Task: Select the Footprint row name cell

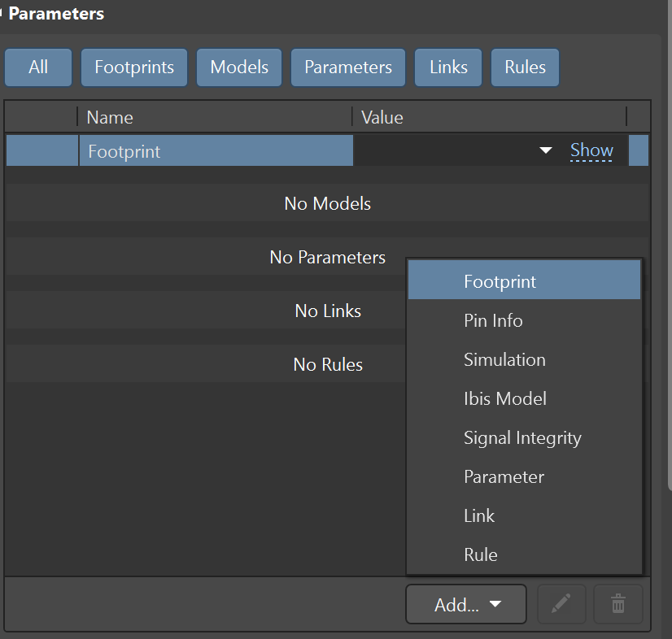Action: (216, 151)
